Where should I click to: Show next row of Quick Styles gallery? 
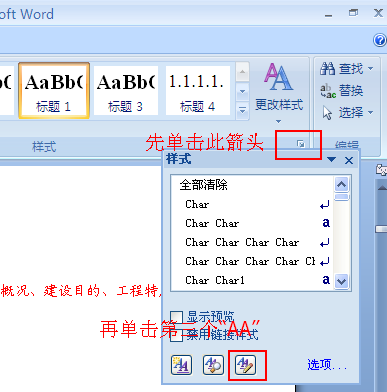[242, 91]
